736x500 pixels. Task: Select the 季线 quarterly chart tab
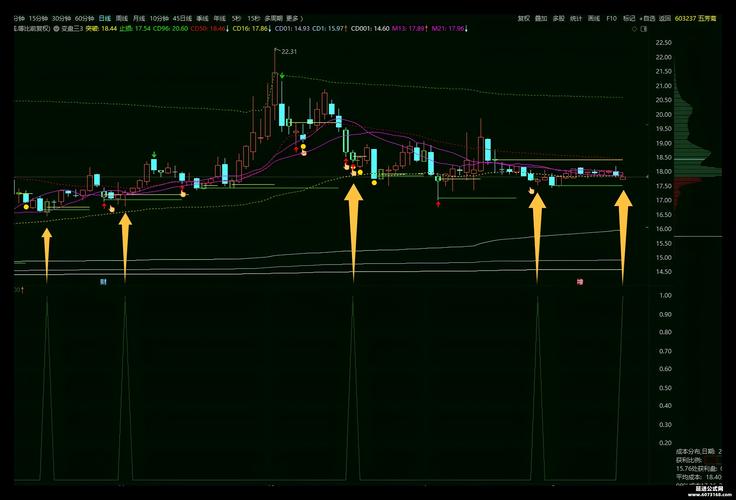click(x=202, y=18)
